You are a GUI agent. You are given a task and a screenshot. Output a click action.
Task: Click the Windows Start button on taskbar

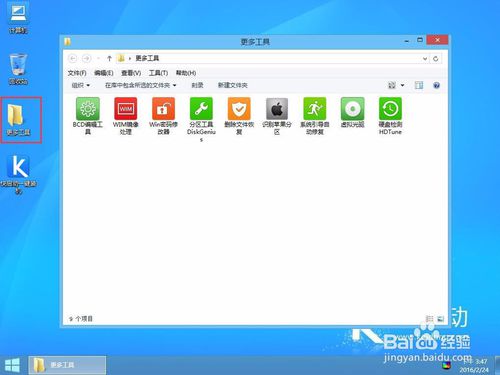coord(12,365)
